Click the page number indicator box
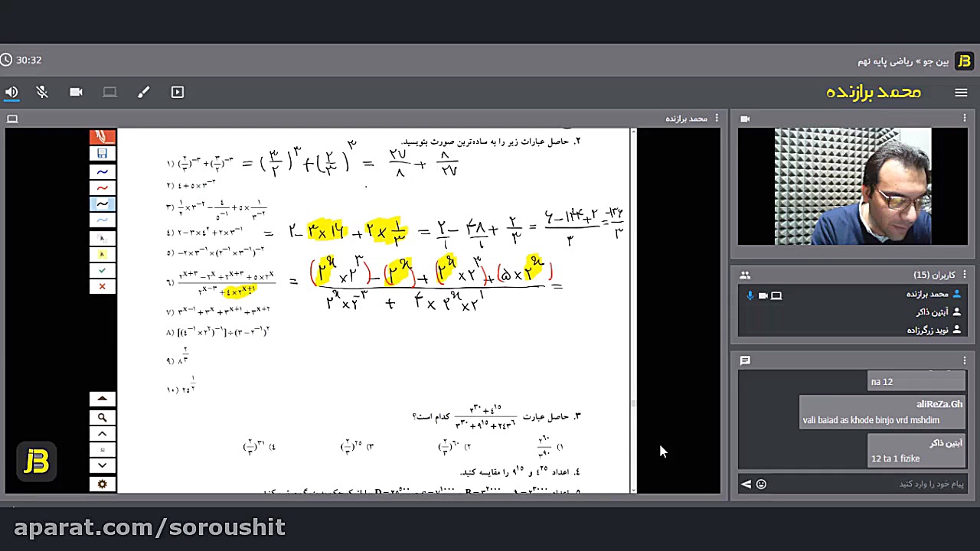 point(102,450)
